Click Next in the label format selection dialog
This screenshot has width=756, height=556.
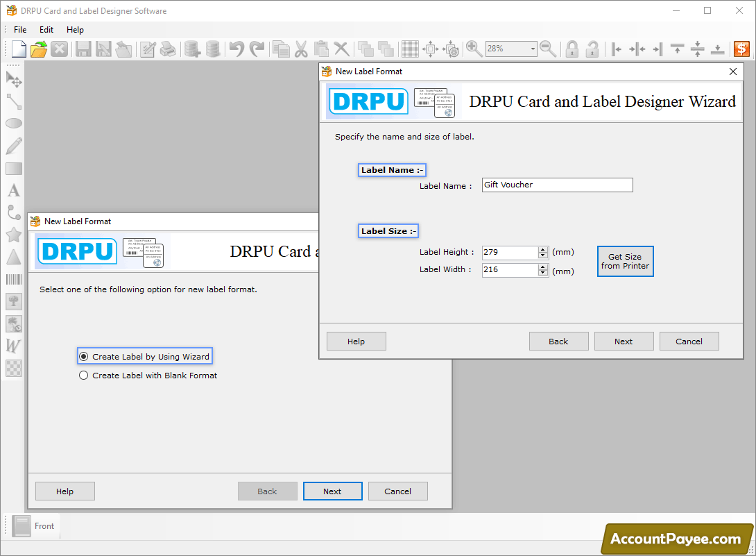tap(333, 491)
